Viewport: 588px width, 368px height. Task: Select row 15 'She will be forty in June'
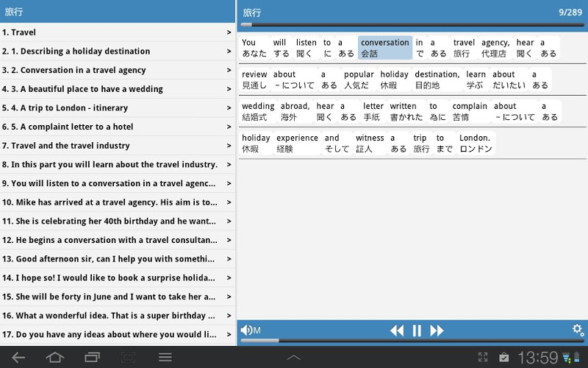(118, 297)
